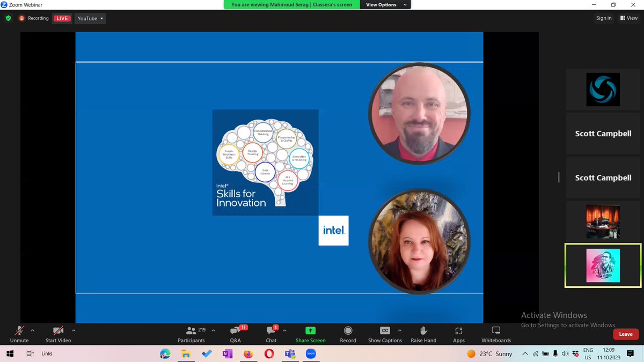Image resolution: width=644 pixels, height=362 pixels.
Task: Select the first Scott Campbell tile
Action: [x=603, y=134]
